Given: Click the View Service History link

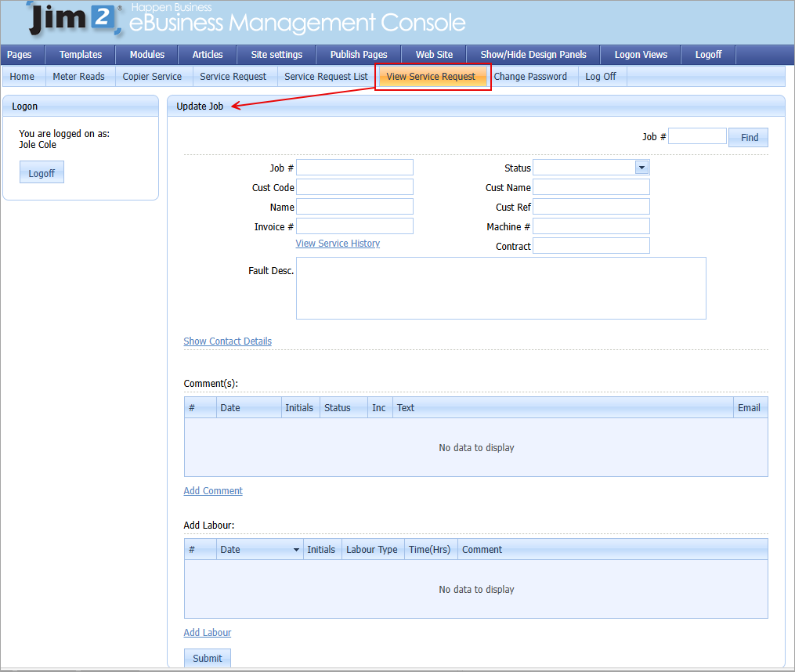Looking at the screenshot, I should coord(337,243).
